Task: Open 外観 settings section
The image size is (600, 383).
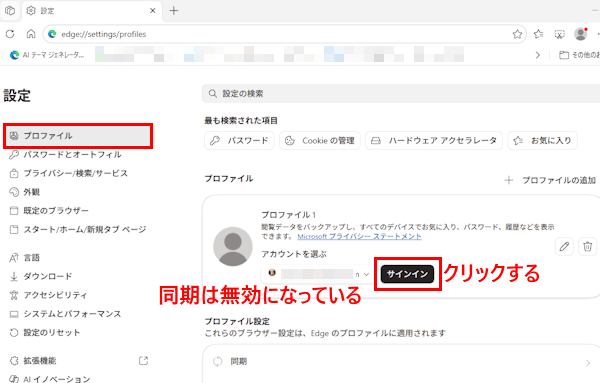Action: 24,192
